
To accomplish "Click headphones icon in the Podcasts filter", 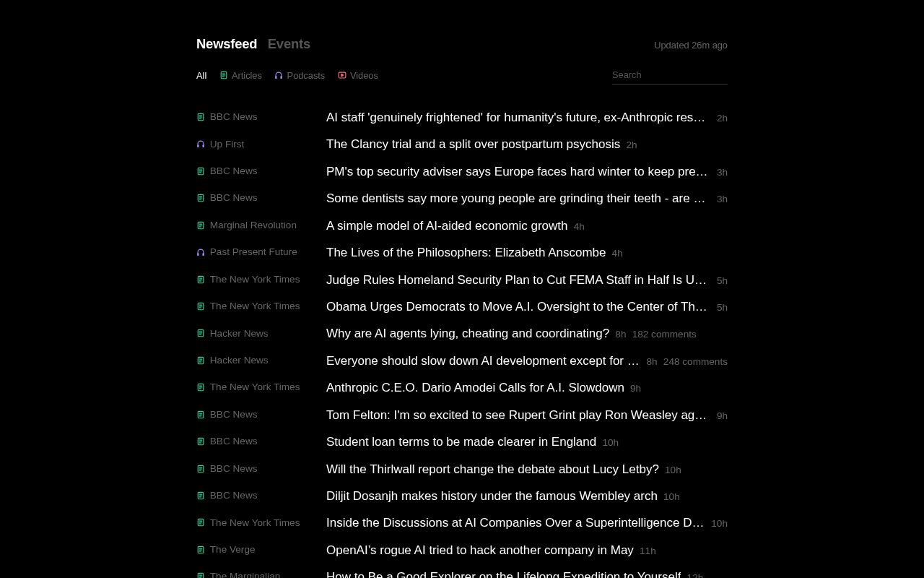I will (279, 75).
